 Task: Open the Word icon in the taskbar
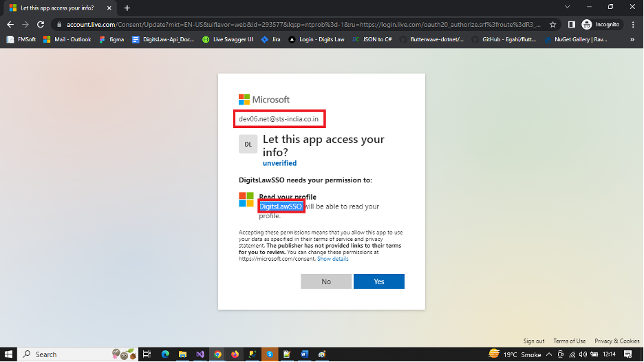coord(304,354)
